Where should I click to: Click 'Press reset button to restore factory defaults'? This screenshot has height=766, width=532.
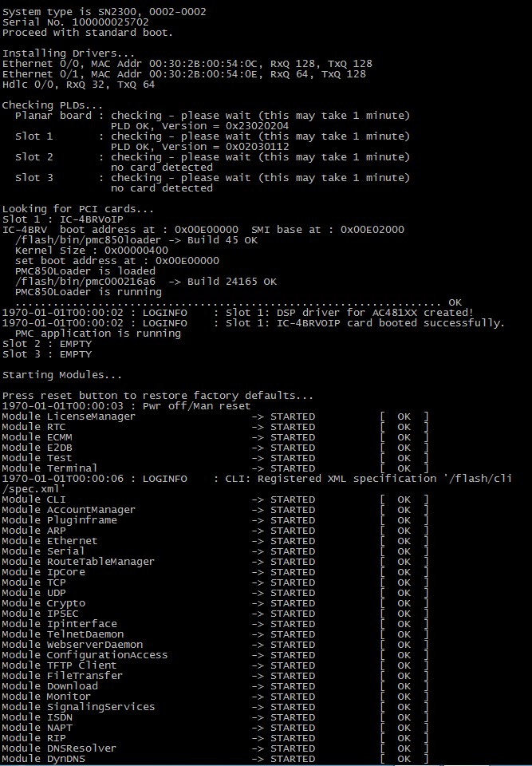coord(157,396)
